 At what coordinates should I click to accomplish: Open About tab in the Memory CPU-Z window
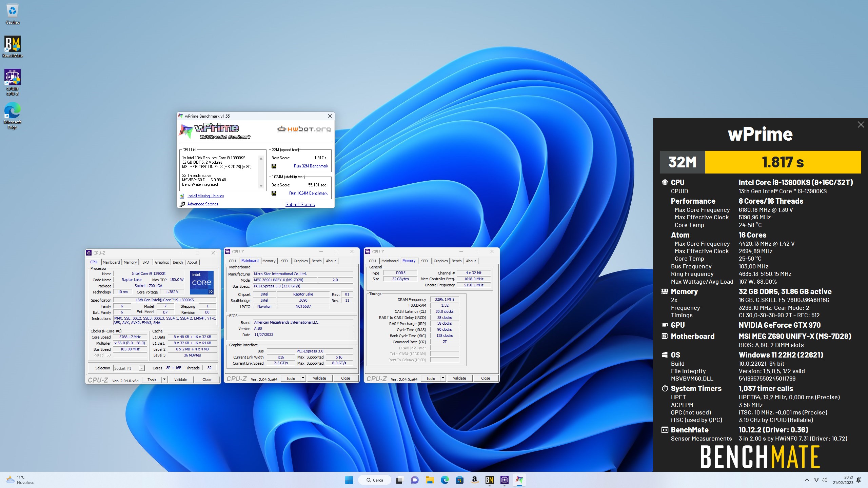(471, 261)
